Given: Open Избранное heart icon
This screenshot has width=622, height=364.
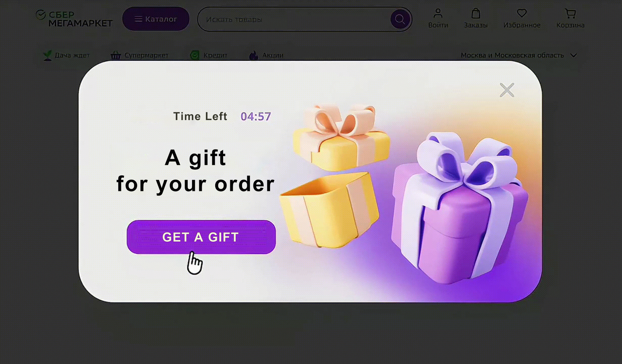Looking at the screenshot, I should [522, 14].
